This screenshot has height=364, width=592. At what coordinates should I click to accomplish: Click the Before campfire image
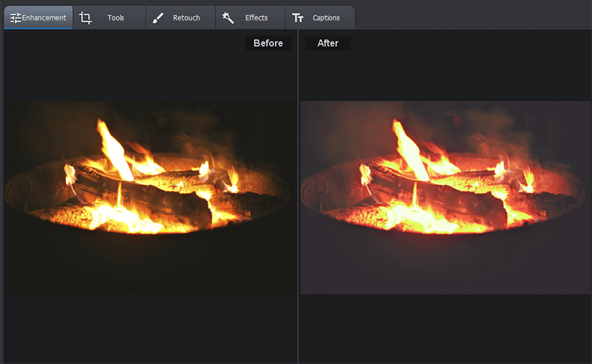[150, 197]
